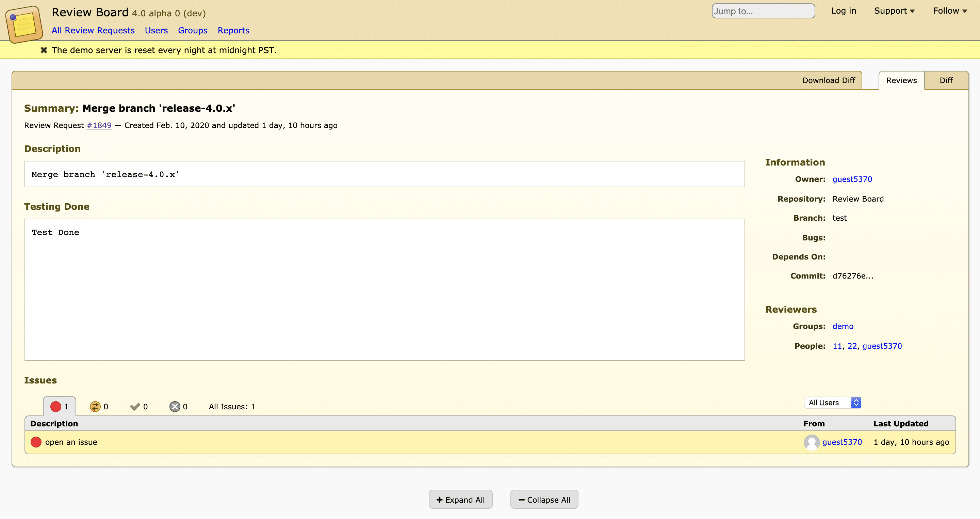Switch to the Reviews tab
This screenshot has height=519, width=980.
[x=902, y=80]
